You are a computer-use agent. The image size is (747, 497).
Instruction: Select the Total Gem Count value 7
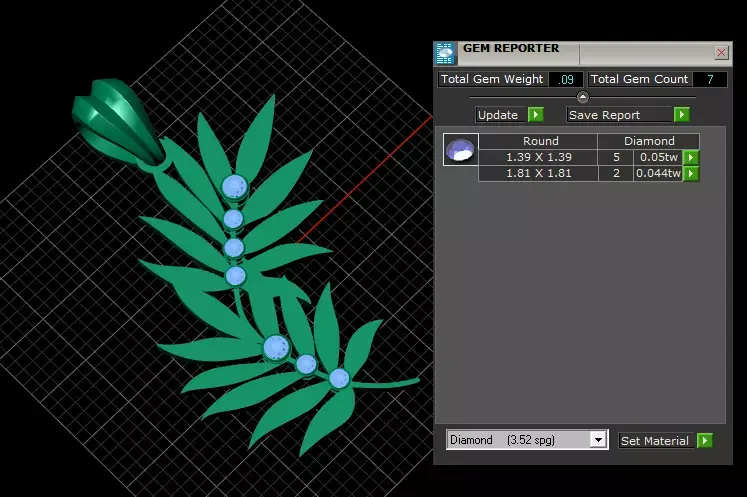point(710,79)
